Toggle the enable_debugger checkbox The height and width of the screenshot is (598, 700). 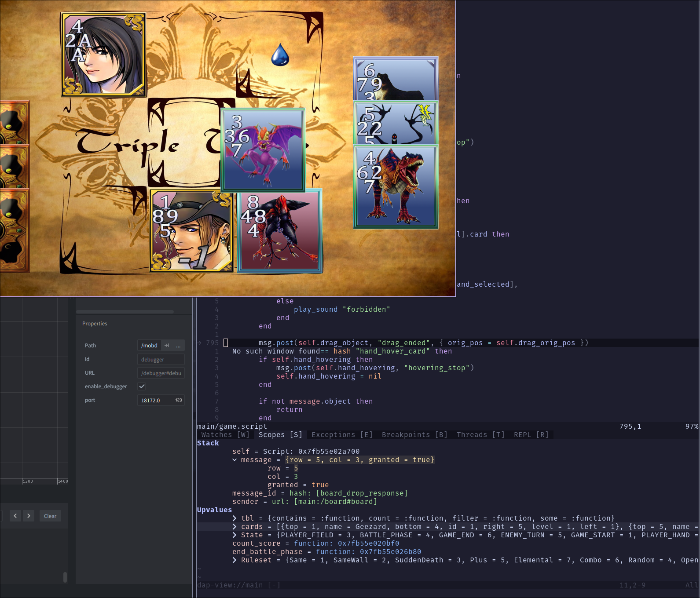click(x=142, y=387)
